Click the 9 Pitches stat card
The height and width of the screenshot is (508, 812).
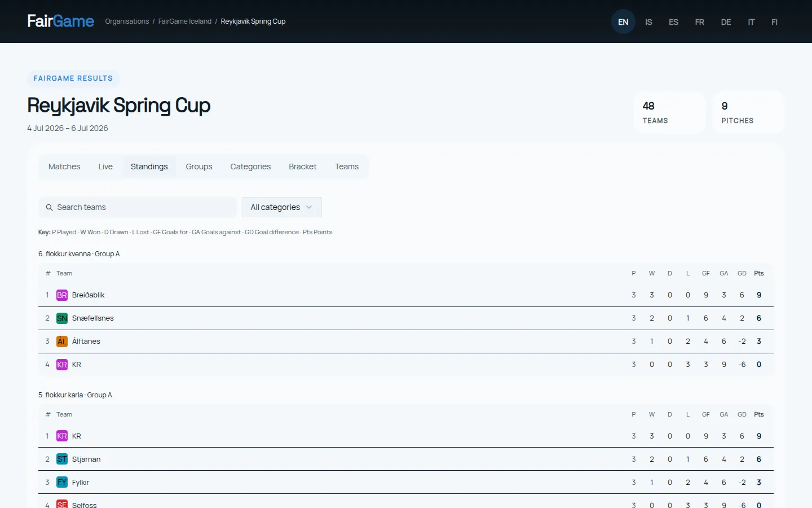(x=749, y=112)
